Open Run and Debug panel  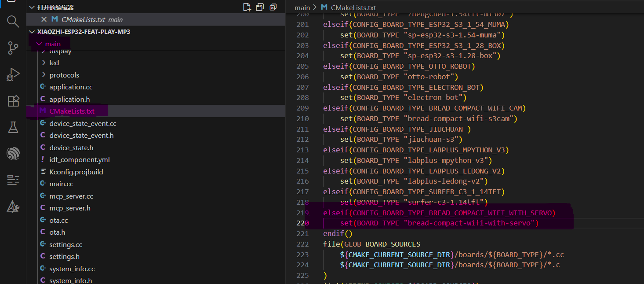(13, 74)
